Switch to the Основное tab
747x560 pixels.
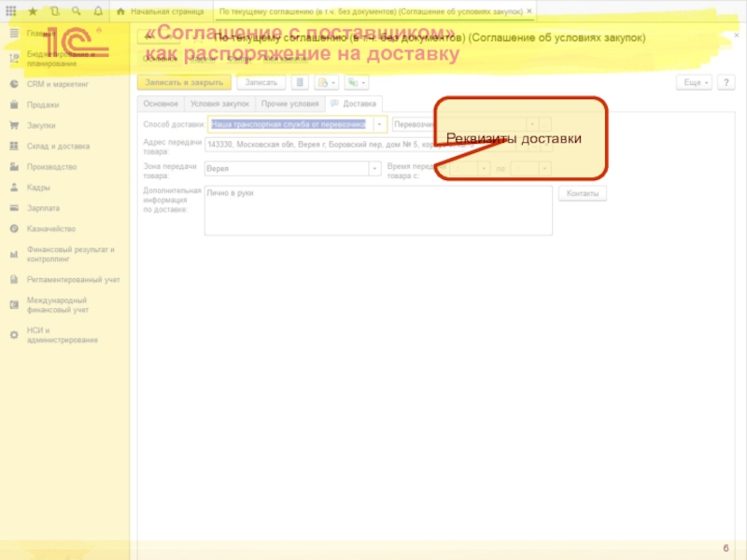161,104
